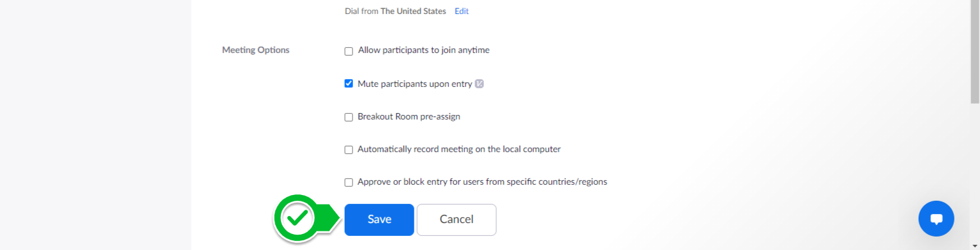This screenshot has height=250, width=980.
Task: Click Edit link next to dial-in country
Action: [462, 11]
